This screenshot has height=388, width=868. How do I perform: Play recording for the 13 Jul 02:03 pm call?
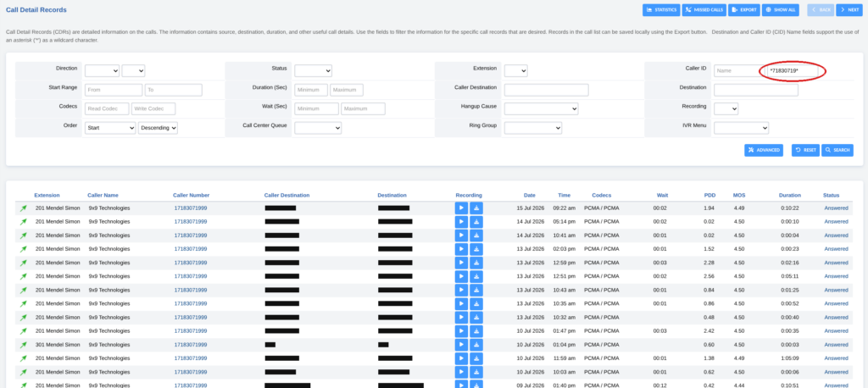click(x=461, y=248)
